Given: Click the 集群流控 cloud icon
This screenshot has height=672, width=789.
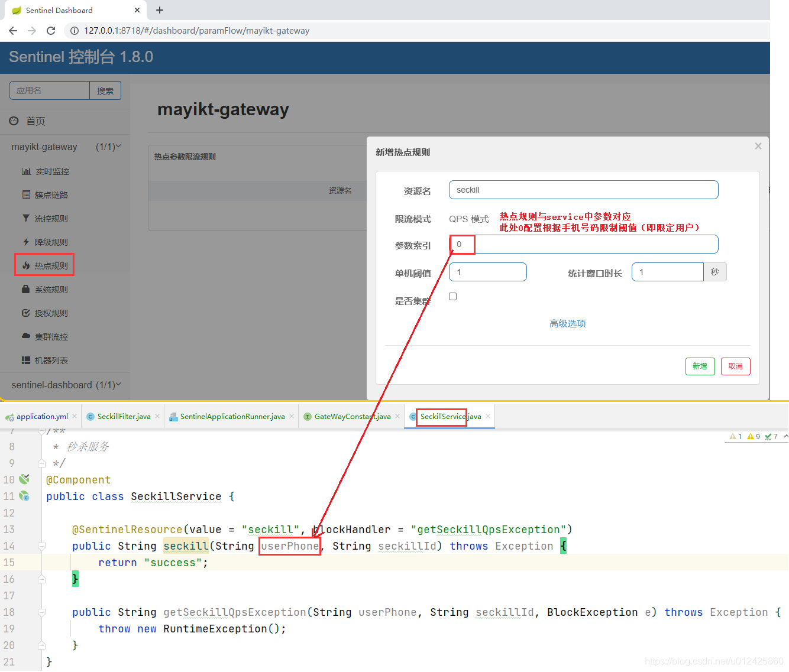Looking at the screenshot, I should (26, 336).
